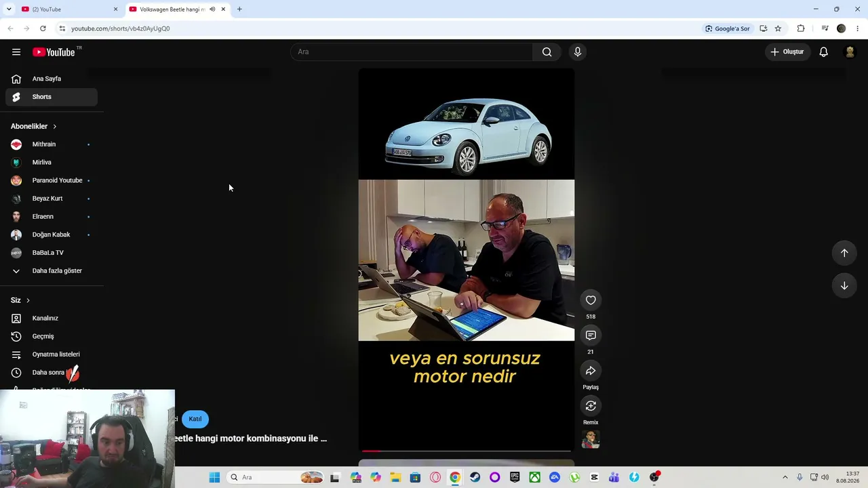Viewport: 868px width, 488px height.
Task: Open the Elraenn channel
Action: [52, 217]
